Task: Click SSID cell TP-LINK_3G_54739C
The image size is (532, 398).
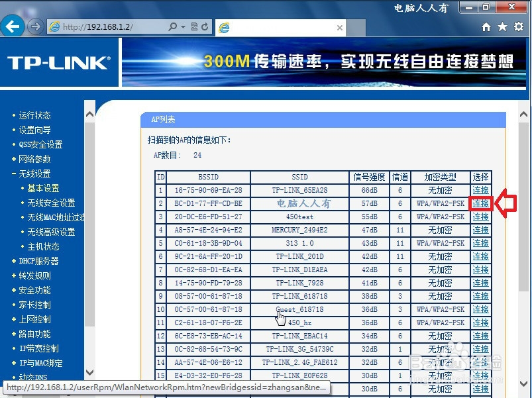Action: coord(299,349)
